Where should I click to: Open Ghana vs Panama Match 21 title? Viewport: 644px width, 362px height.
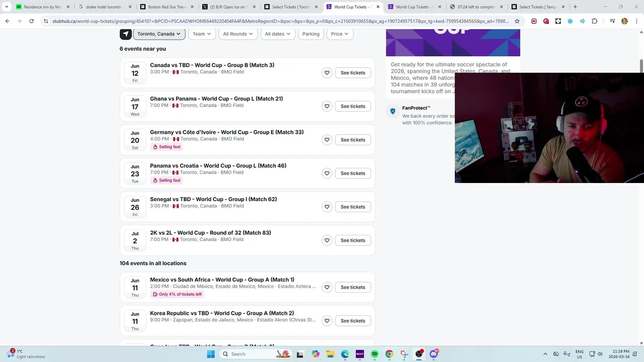pyautogui.click(x=216, y=99)
